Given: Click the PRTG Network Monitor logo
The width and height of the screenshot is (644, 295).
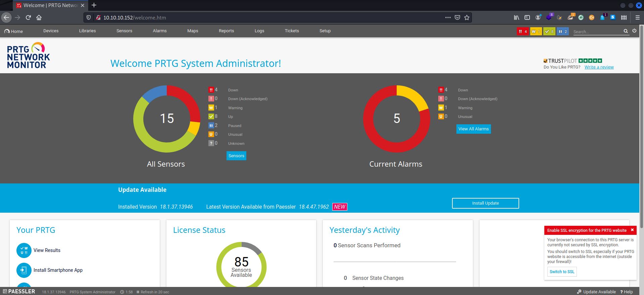Looking at the screenshot, I should [x=29, y=55].
